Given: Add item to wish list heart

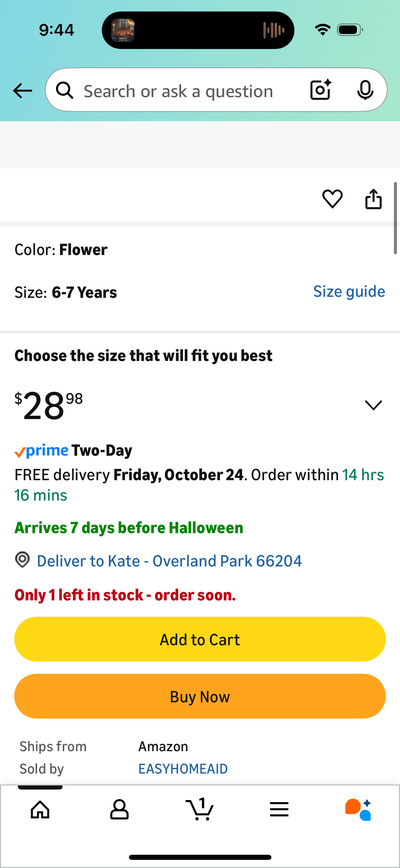Looking at the screenshot, I should [332, 199].
